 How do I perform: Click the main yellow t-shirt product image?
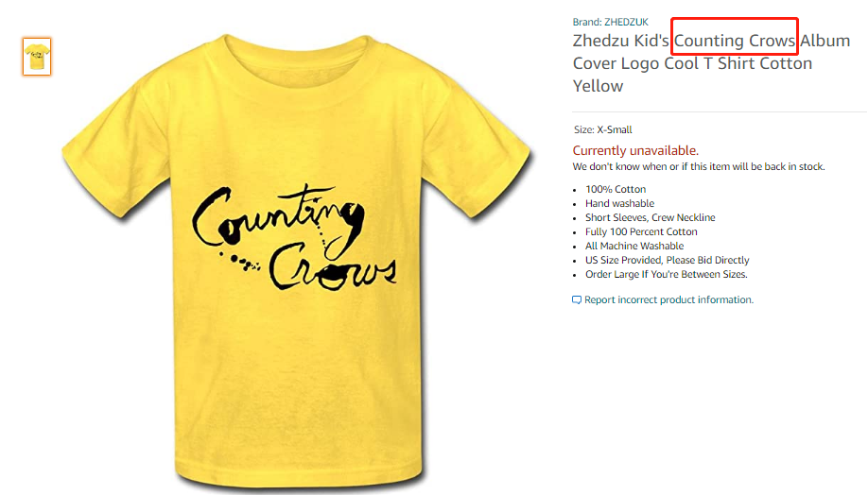point(297,260)
